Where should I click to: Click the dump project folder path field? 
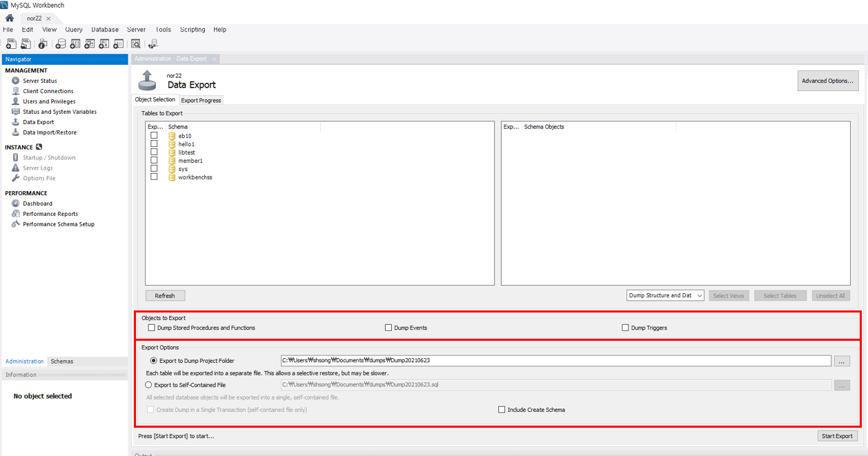point(555,360)
